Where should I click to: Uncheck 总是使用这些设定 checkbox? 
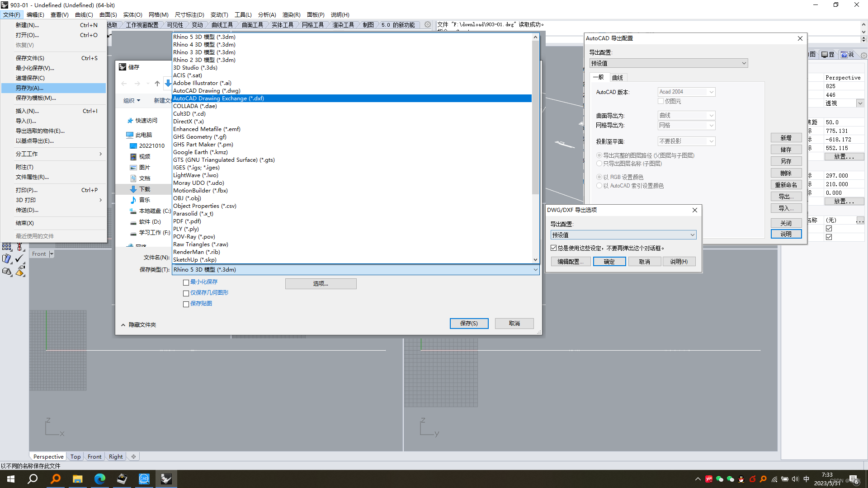tap(553, 248)
